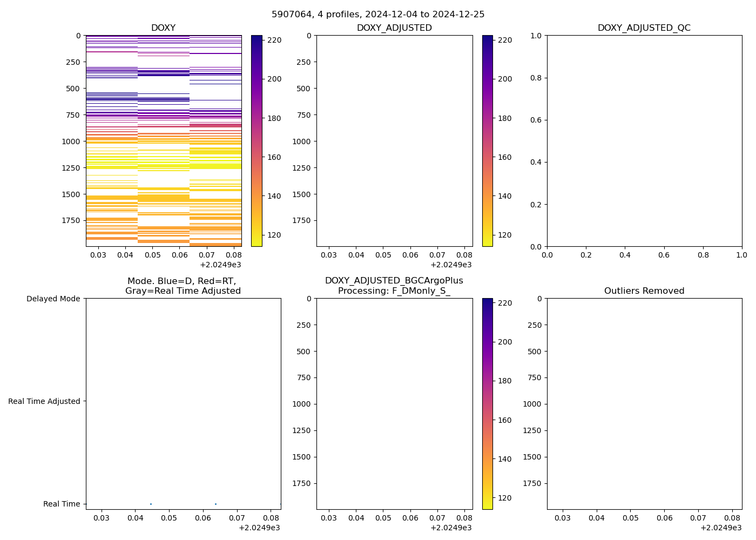Viewport: 756px width, 540px height.
Task: Click the Outliers Removed plot title
Action: [x=644, y=291]
